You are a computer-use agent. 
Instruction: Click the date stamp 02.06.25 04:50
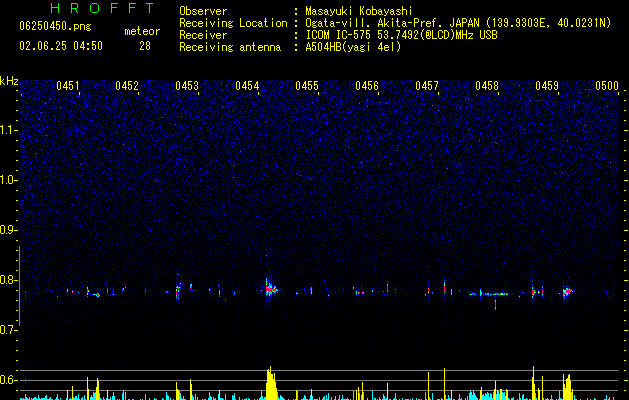click(x=61, y=46)
